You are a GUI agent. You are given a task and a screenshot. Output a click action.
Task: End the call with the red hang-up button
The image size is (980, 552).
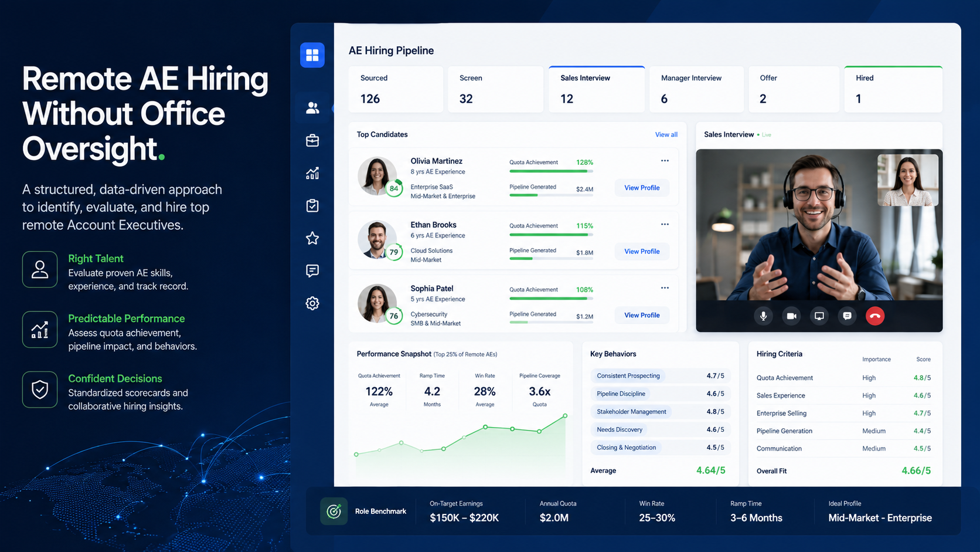coord(875,316)
